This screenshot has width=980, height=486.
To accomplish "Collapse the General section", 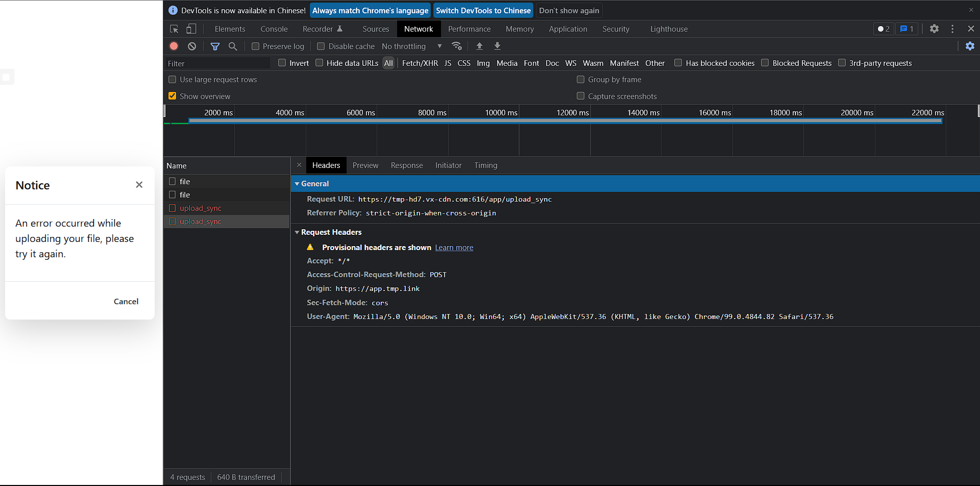I will [298, 183].
